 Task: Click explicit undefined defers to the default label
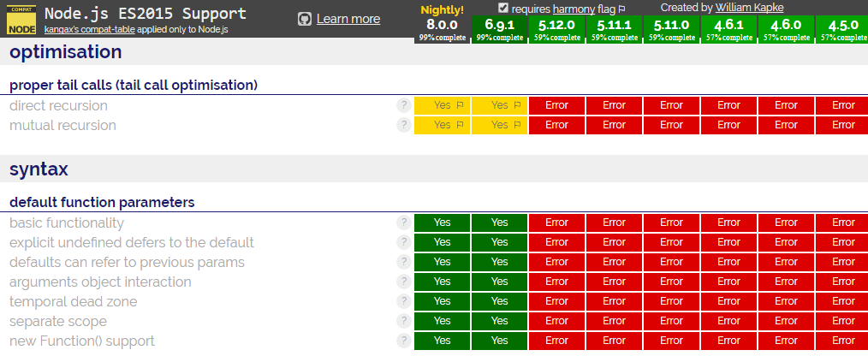click(x=132, y=242)
